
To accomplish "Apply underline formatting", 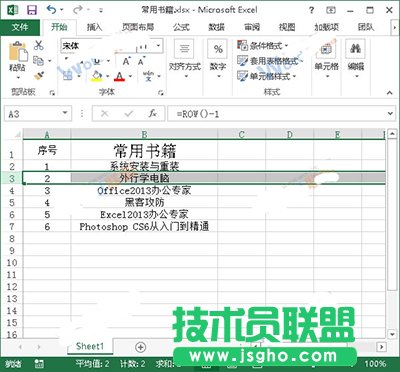I will [97, 61].
